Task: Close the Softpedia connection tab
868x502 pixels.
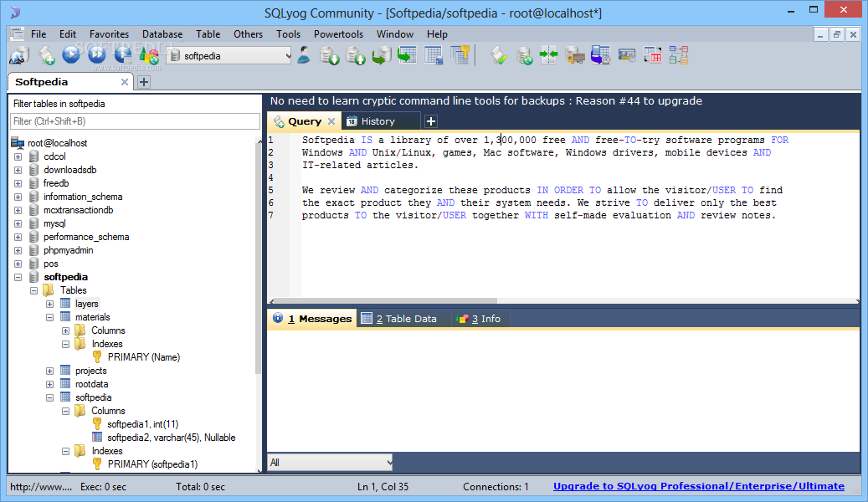Action: (x=125, y=82)
